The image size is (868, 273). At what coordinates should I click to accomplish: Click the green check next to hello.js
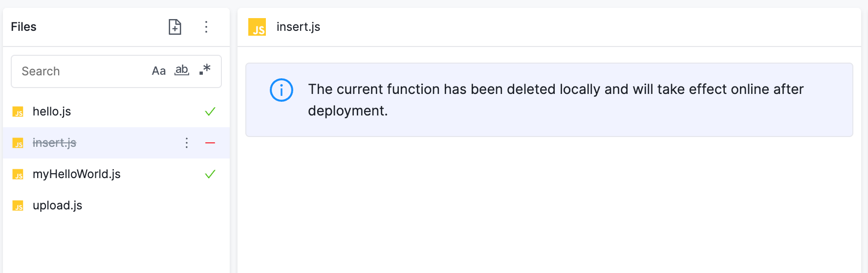[x=210, y=112]
